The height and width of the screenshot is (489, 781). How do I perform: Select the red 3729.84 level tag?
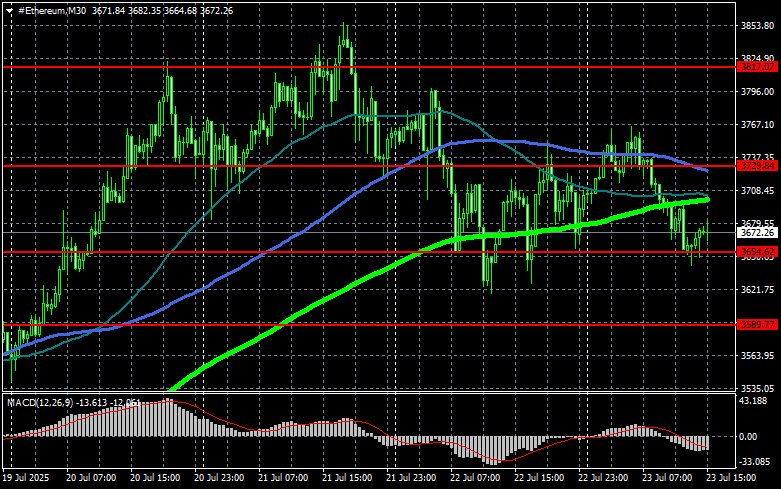(757, 166)
